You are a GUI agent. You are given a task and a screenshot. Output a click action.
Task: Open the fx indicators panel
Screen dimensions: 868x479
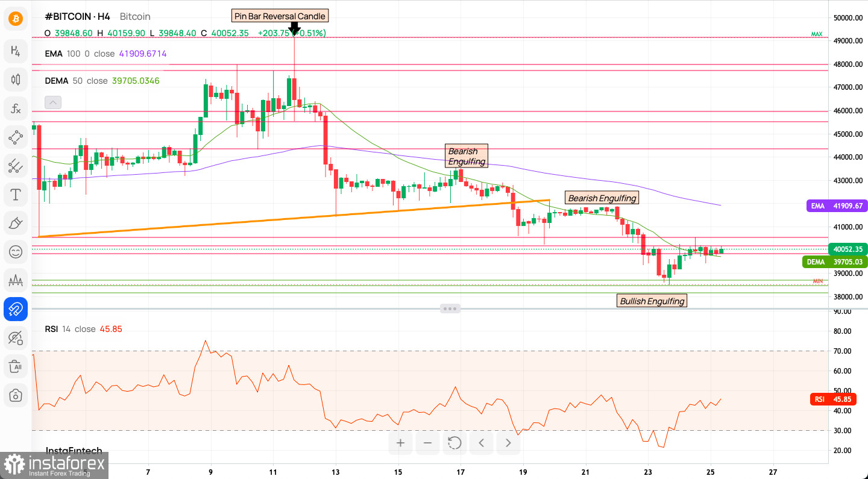click(x=16, y=108)
